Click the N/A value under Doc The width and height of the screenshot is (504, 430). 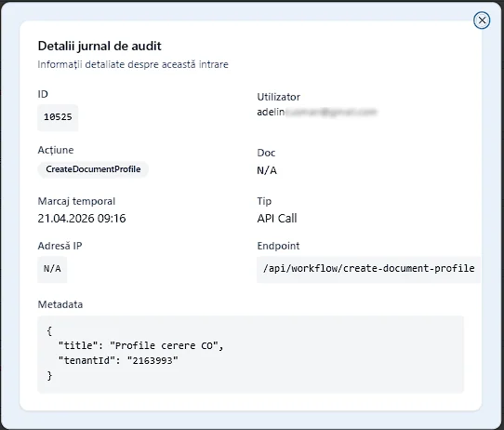coord(267,170)
